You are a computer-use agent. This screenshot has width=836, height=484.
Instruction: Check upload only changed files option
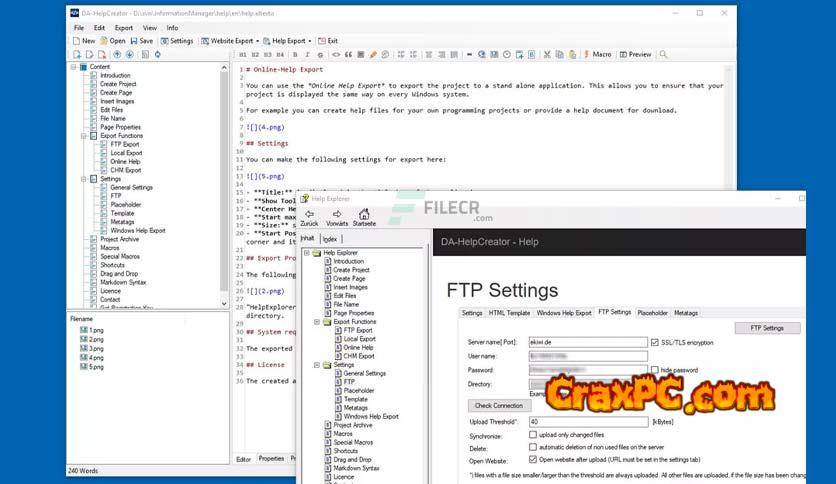point(533,436)
